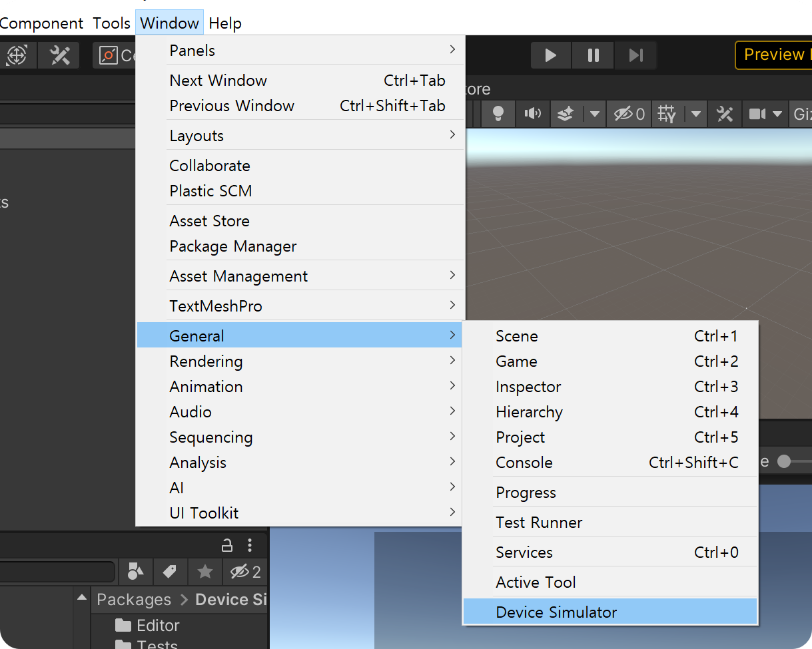Toggle Scene view audio speaker icon
The image size is (812, 649).
[x=532, y=114]
